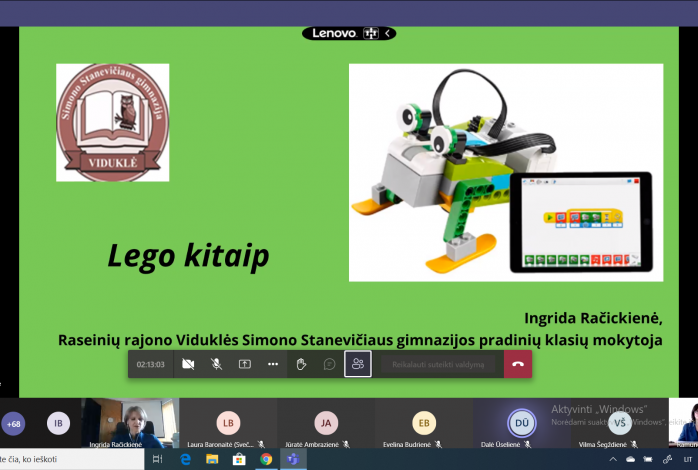Click the Lenovo overlay grid icon
This screenshot has width=698, height=470.
[x=371, y=33]
